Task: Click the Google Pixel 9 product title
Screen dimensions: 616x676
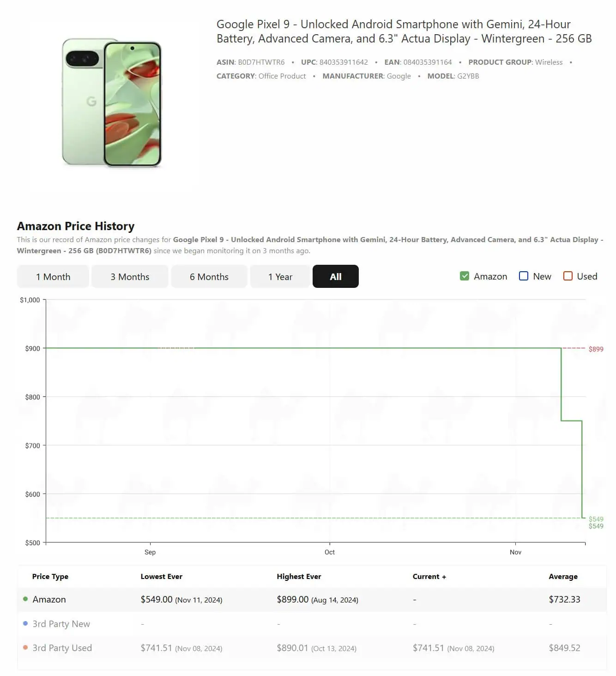Action: click(404, 31)
